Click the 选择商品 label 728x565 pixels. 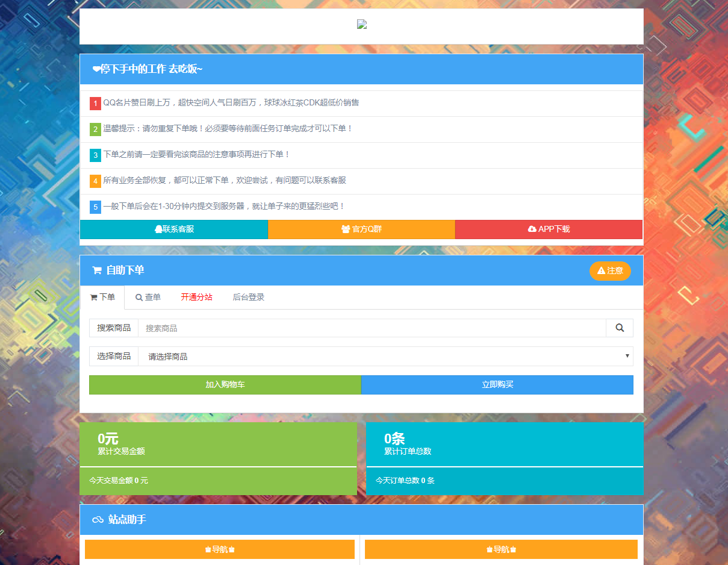[x=114, y=357]
